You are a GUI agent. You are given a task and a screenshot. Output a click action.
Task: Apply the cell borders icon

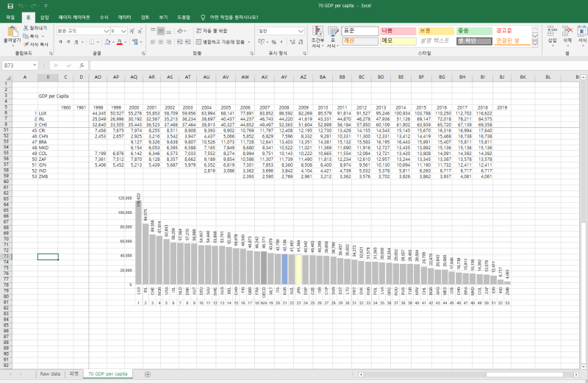91,42
